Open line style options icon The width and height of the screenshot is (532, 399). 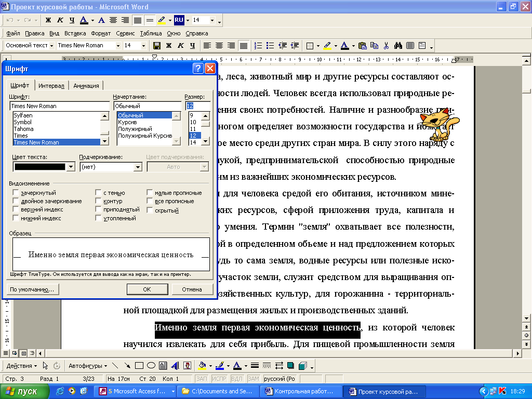(255, 365)
